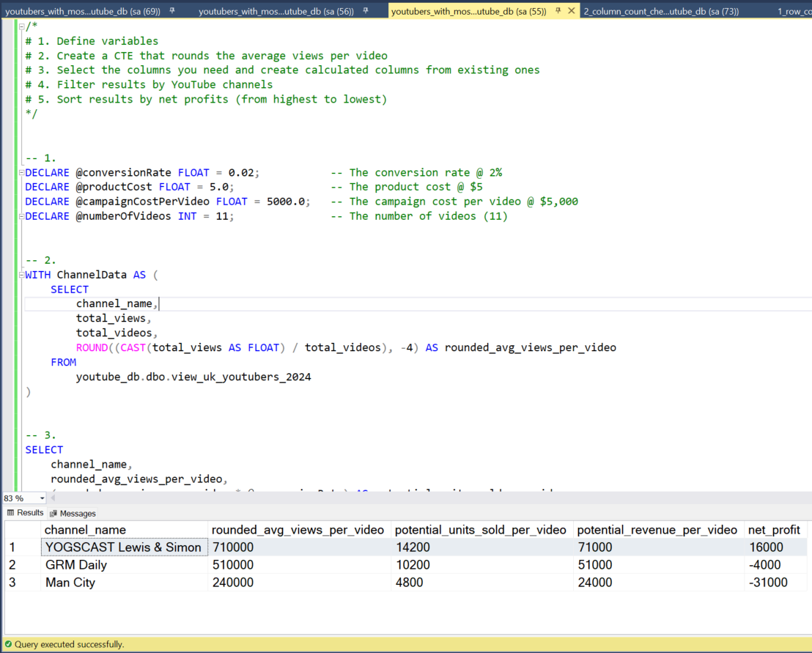
Task: Collapse the DECLARE @conversionRate statement
Action: point(21,173)
